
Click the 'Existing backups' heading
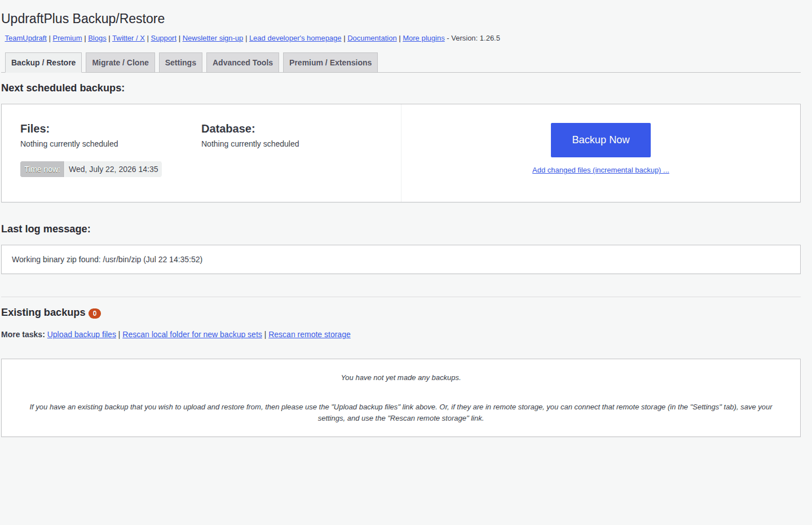click(x=43, y=312)
